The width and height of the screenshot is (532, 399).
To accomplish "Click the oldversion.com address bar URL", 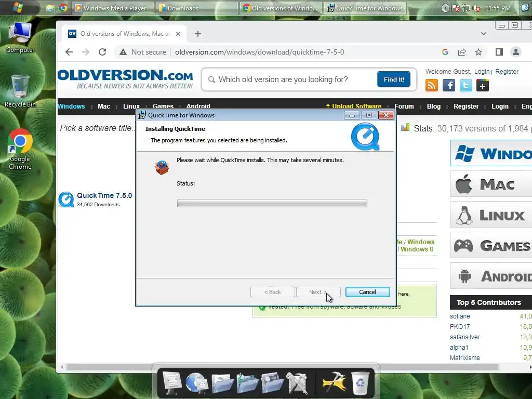I will 260,52.
